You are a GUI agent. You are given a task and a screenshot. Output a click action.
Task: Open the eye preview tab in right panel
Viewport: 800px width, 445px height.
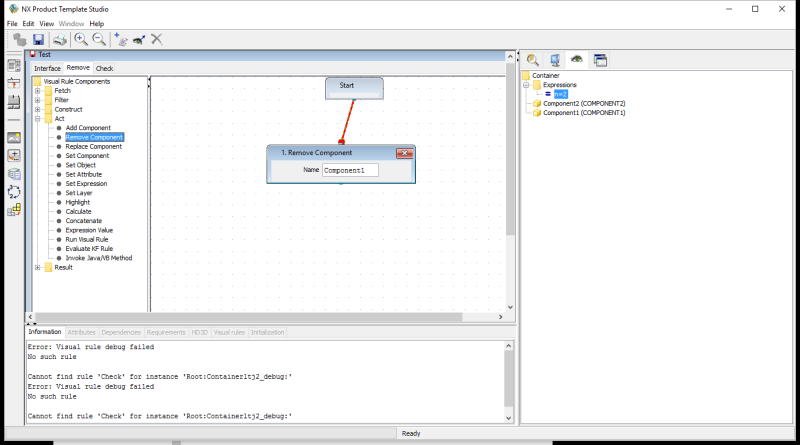577,60
